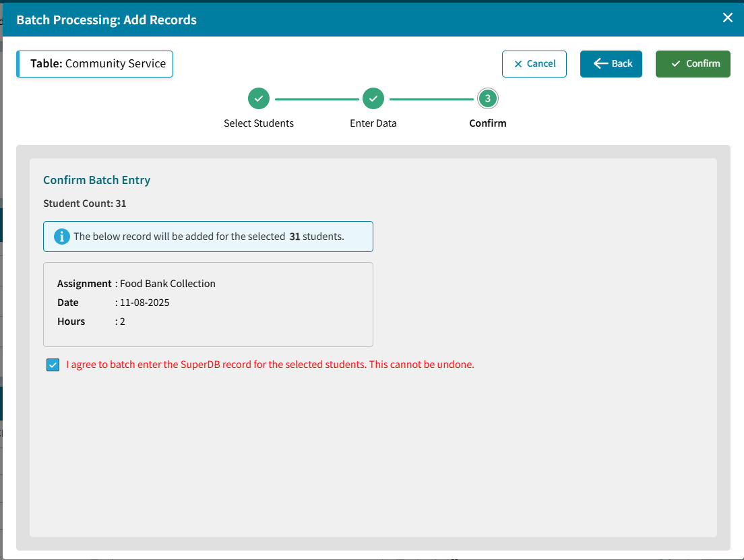Viewport: 744px width, 560px height.
Task: Click the step 3 Confirm circle
Action: coord(488,98)
